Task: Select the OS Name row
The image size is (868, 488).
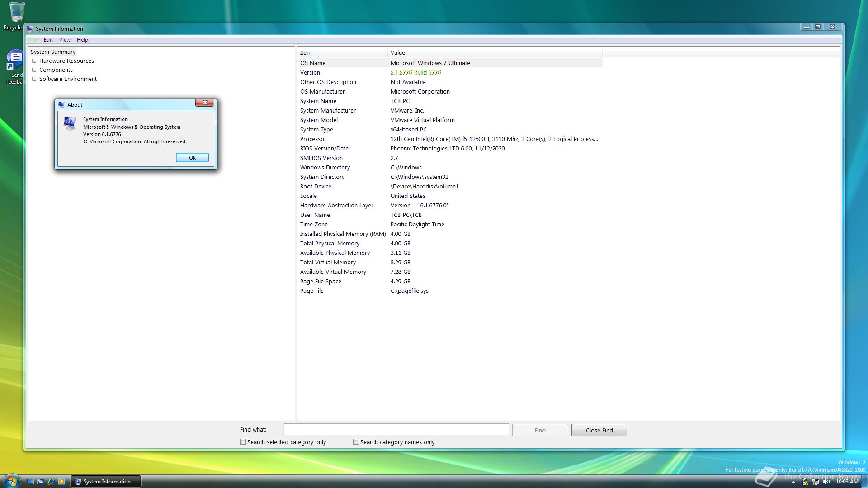Action: 450,63
